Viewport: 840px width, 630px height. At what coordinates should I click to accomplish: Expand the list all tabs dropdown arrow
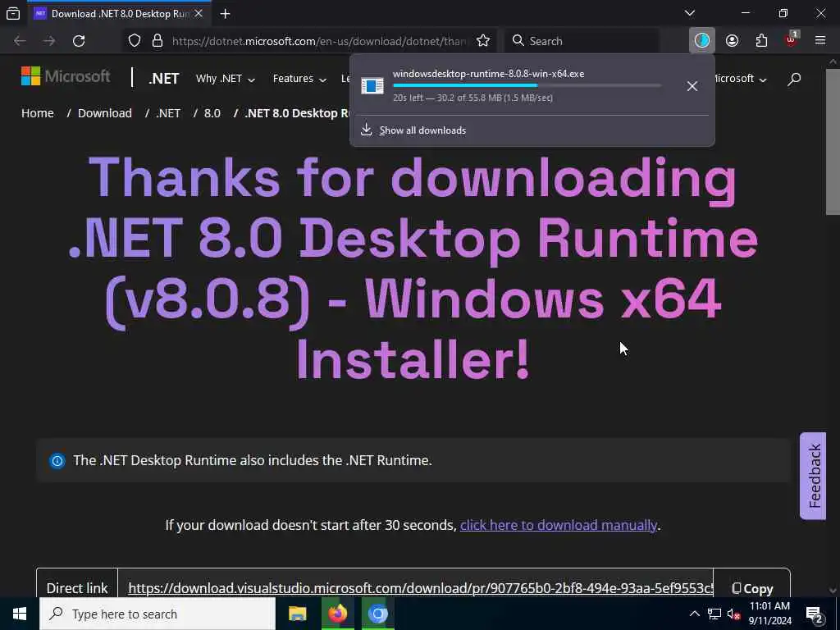(690, 13)
